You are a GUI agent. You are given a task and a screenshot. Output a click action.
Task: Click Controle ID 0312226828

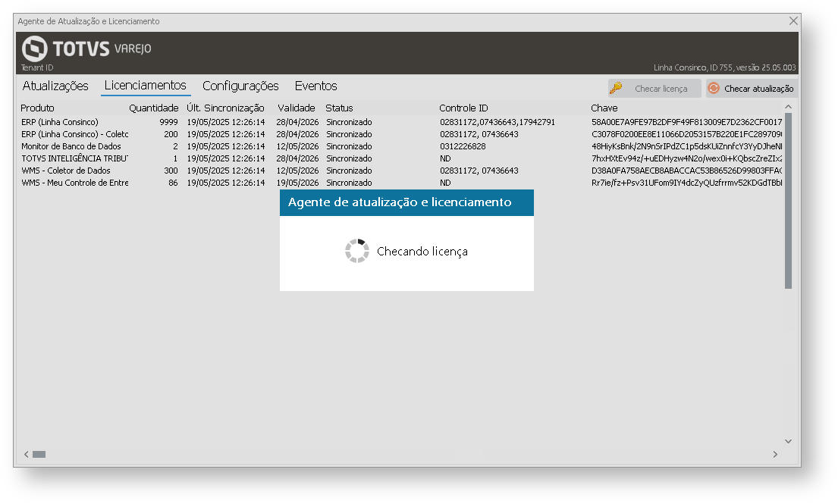point(463,146)
